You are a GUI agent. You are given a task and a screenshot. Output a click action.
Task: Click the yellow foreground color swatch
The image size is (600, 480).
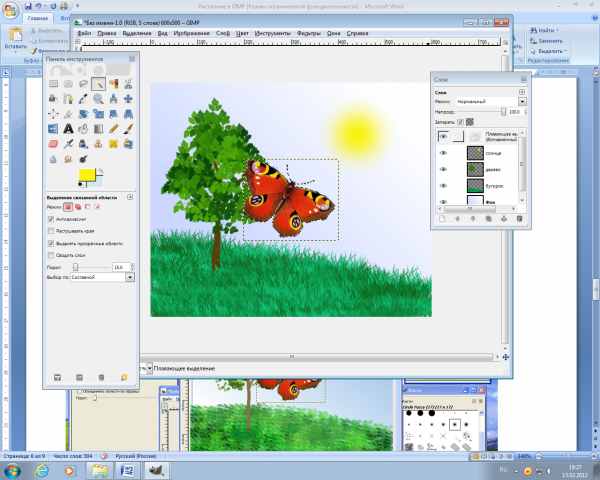(x=85, y=176)
